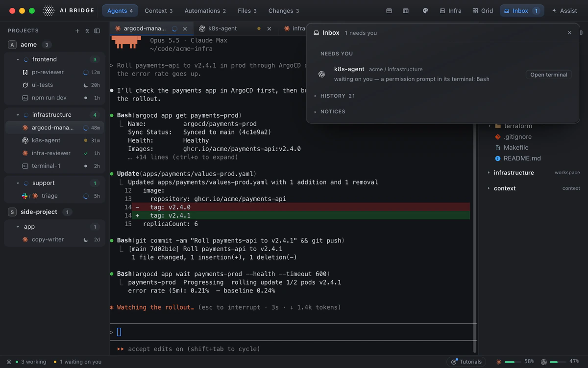This screenshot has height=368, width=588.
Task: Collapse the frontend group chevron
Action: pos(18,59)
